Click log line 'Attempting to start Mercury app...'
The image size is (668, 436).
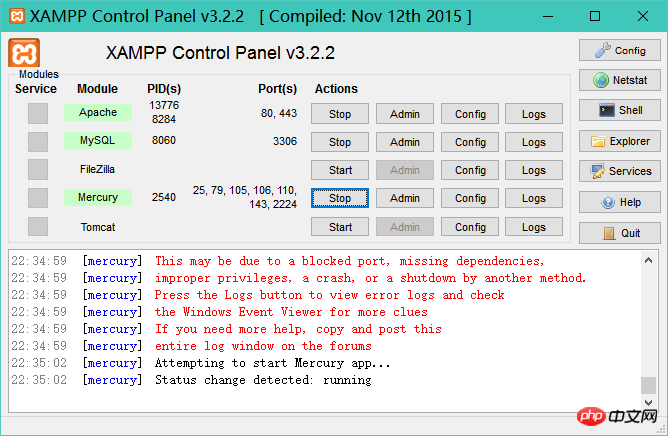[272, 363]
